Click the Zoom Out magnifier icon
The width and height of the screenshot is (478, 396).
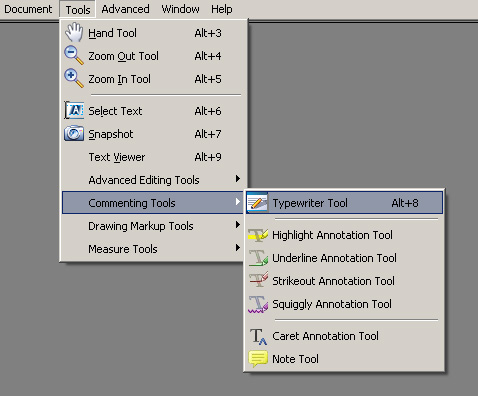tap(74, 55)
